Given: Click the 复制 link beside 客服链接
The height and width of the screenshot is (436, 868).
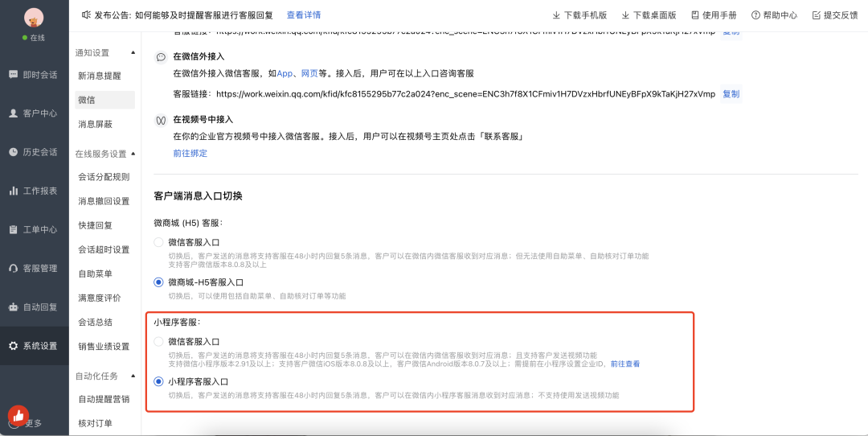Looking at the screenshot, I should [x=731, y=94].
